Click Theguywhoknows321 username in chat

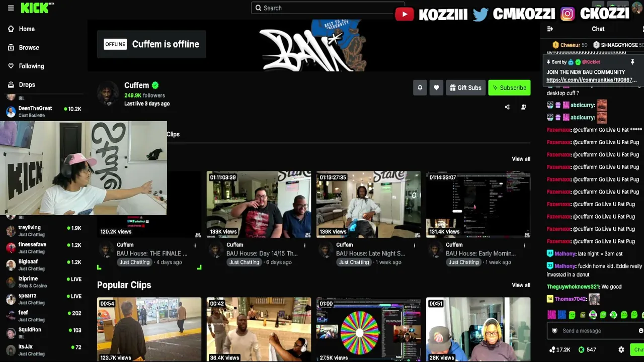pos(572,287)
